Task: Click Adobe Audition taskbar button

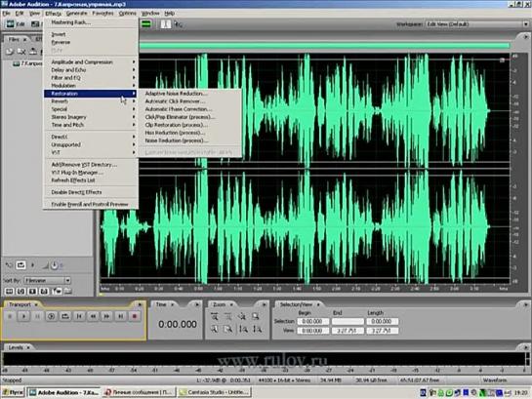Action: 64,392
